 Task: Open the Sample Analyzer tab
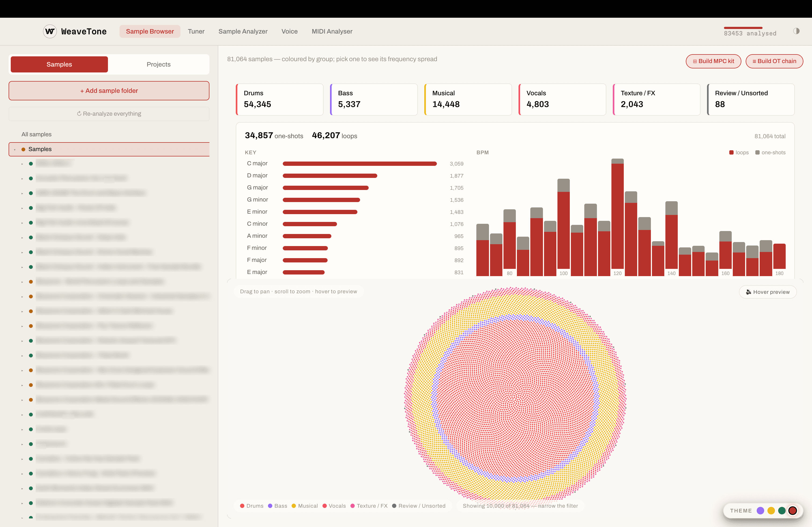point(243,31)
